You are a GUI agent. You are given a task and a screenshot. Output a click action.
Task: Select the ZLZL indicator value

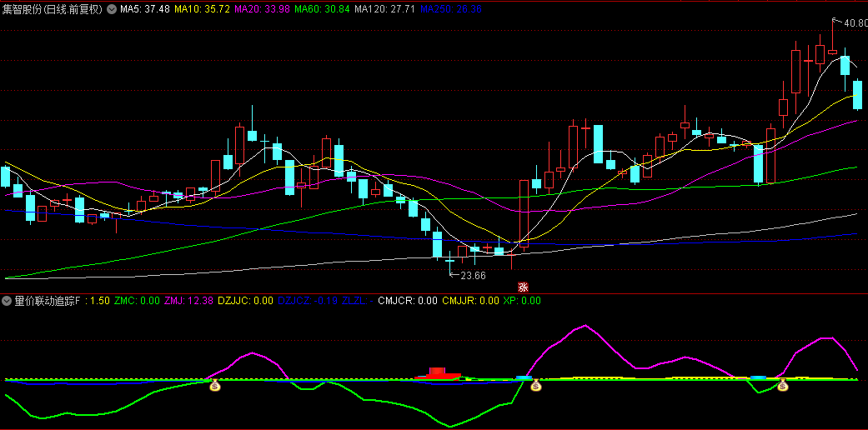357,301
